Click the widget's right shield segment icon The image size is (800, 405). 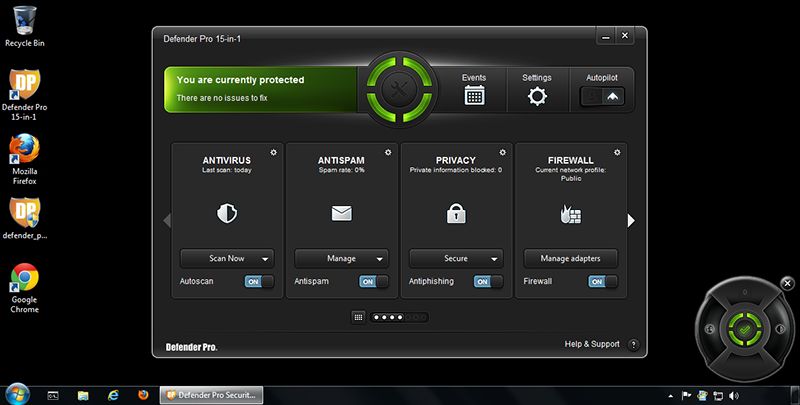(780, 329)
